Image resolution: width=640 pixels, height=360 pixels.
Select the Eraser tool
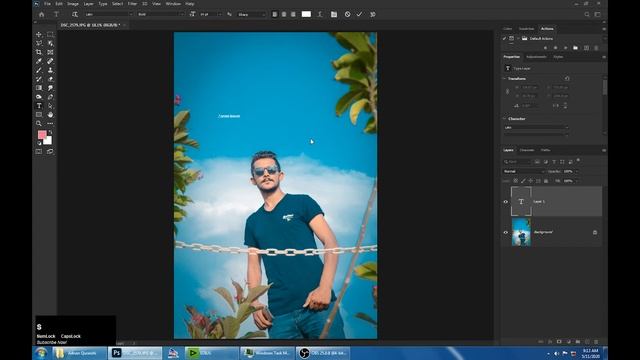[50, 79]
